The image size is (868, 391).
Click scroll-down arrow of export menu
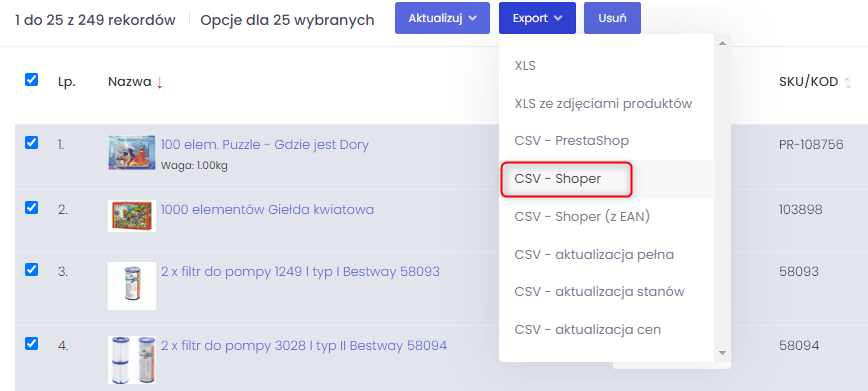click(722, 352)
